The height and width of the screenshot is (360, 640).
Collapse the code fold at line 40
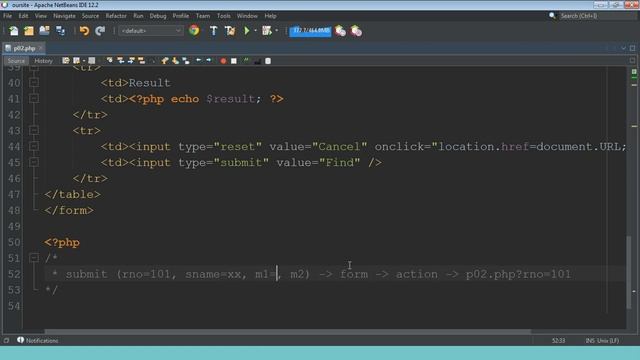[x=34, y=82]
